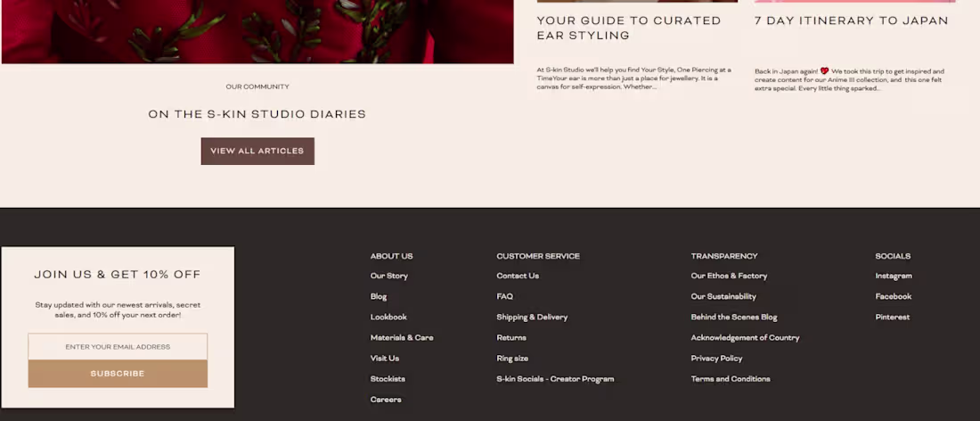Click the Socials footer heading
The image size is (980, 421).
point(893,257)
